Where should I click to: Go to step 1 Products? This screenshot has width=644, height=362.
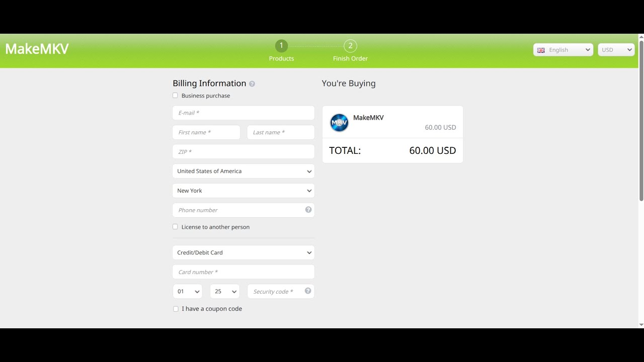tap(281, 51)
